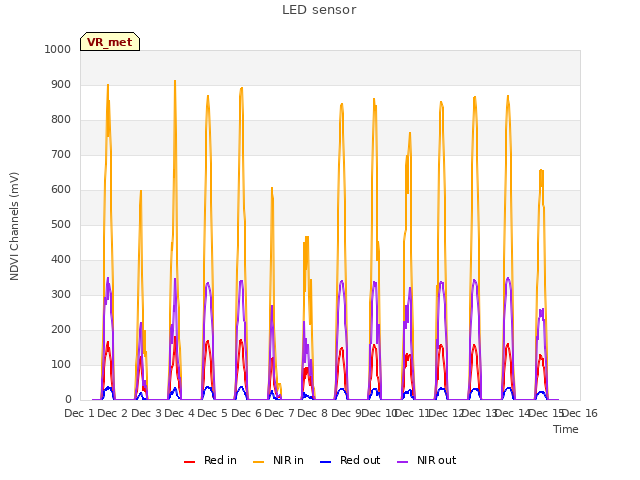640x480 pixels.
Task: Click the blue Red out legend swatch
Action: (325, 462)
